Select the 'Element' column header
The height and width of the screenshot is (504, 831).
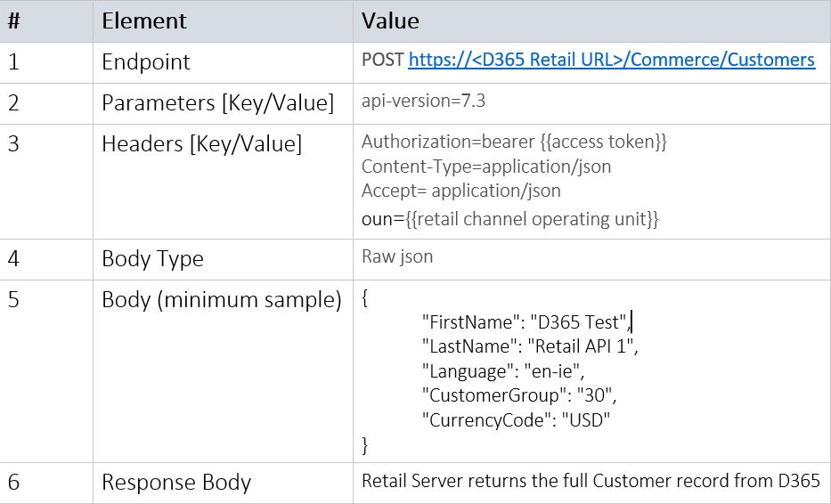tap(144, 21)
